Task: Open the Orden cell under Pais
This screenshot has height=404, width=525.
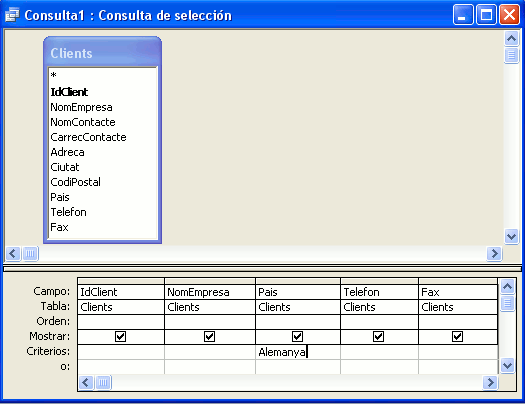Action: click(298, 322)
